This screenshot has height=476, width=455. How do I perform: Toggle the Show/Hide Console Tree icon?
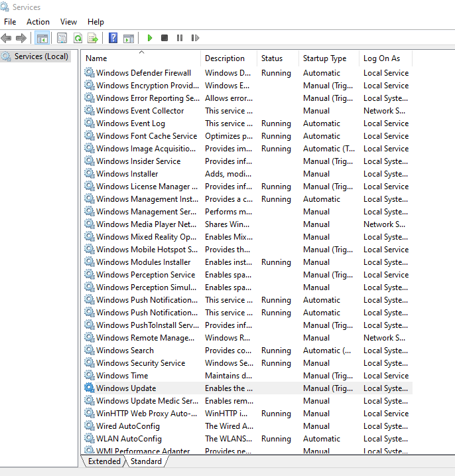[42, 38]
